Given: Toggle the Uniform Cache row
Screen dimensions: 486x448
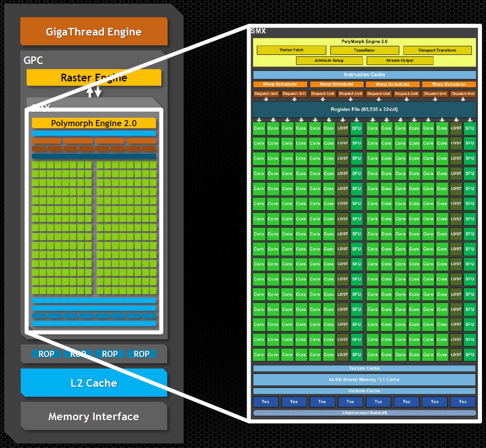Looking at the screenshot, I should (364, 391).
